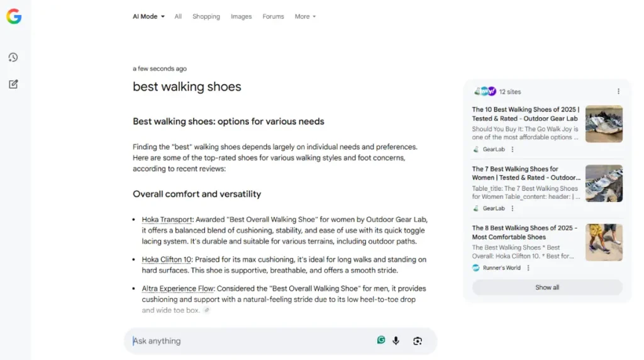Open the Hoka Clifton 10 link
Viewport: 644px width, 360px height.
coord(166,259)
